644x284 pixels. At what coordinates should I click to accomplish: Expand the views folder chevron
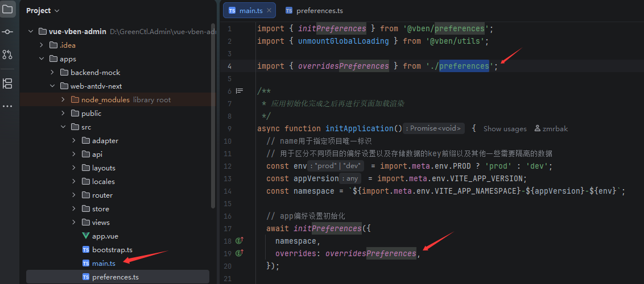(74, 223)
